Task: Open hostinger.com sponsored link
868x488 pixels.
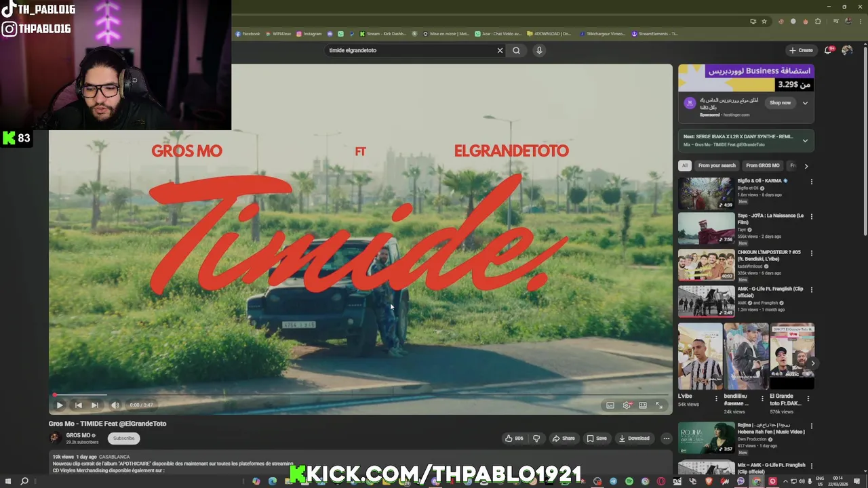Action: click(x=736, y=115)
